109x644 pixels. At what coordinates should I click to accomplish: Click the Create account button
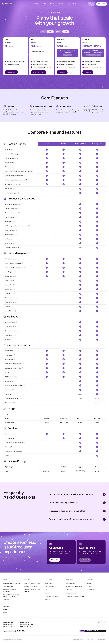click(11, 72)
